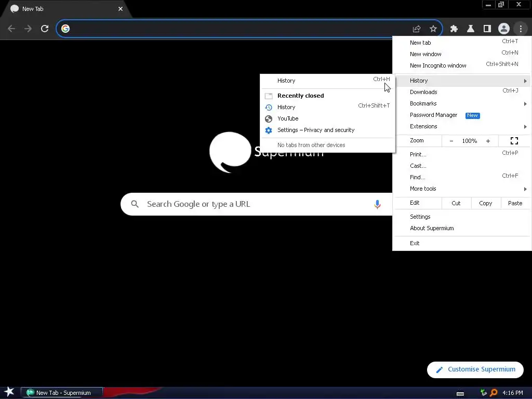Image resolution: width=532 pixels, height=399 pixels.
Task: Click Cut in the Edit row
Action: [456, 203]
